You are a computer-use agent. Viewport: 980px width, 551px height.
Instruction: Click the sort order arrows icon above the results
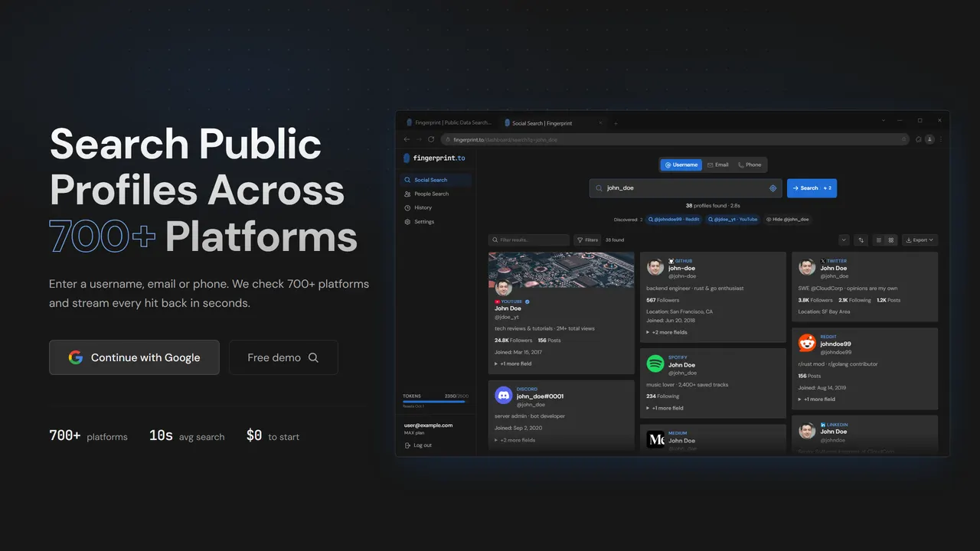(x=861, y=240)
